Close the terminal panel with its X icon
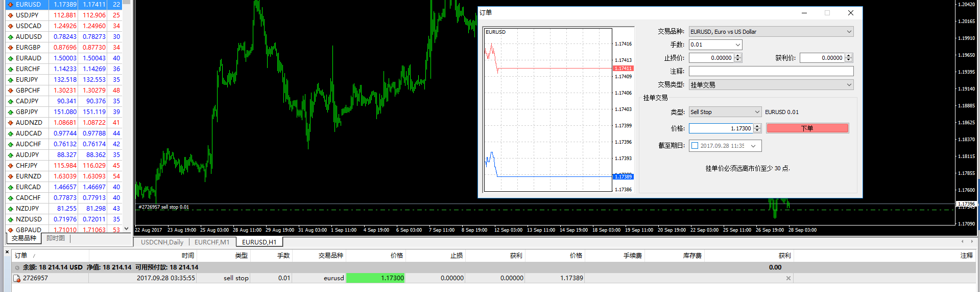Screen dimensions: 980x292 click(7, 252)
